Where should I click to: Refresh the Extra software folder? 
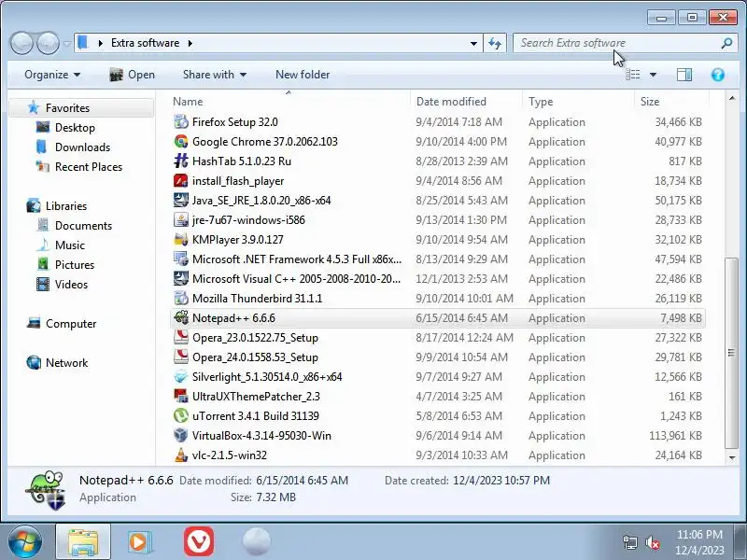[x=495, y=43]
